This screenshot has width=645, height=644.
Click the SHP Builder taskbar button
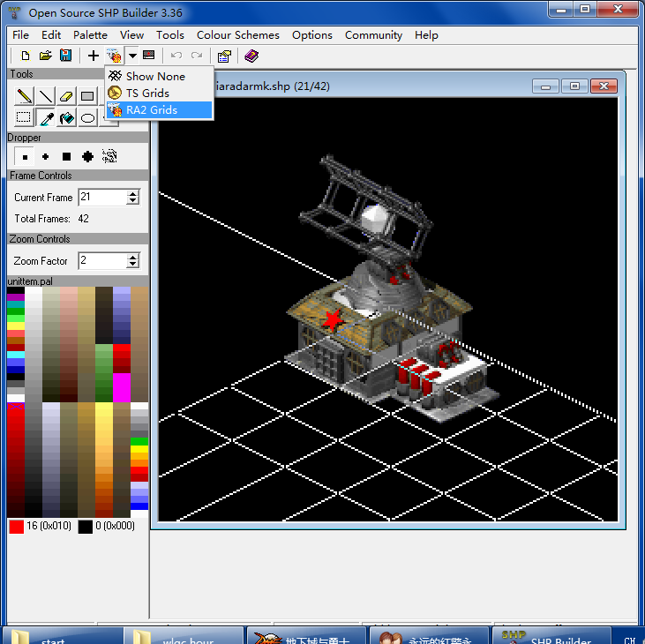coord(551,635)
